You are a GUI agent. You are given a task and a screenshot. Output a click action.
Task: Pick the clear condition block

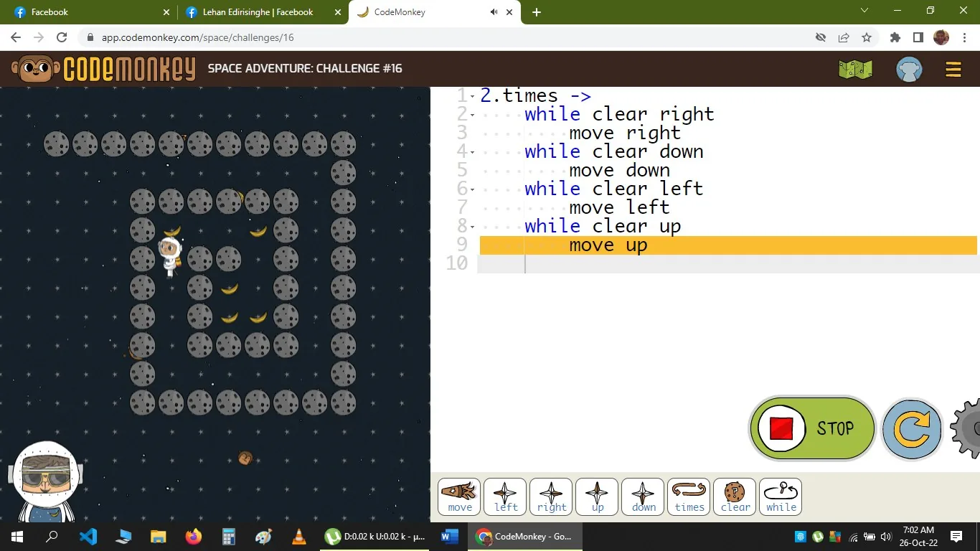pyautogui.click(x=734, y=496)
